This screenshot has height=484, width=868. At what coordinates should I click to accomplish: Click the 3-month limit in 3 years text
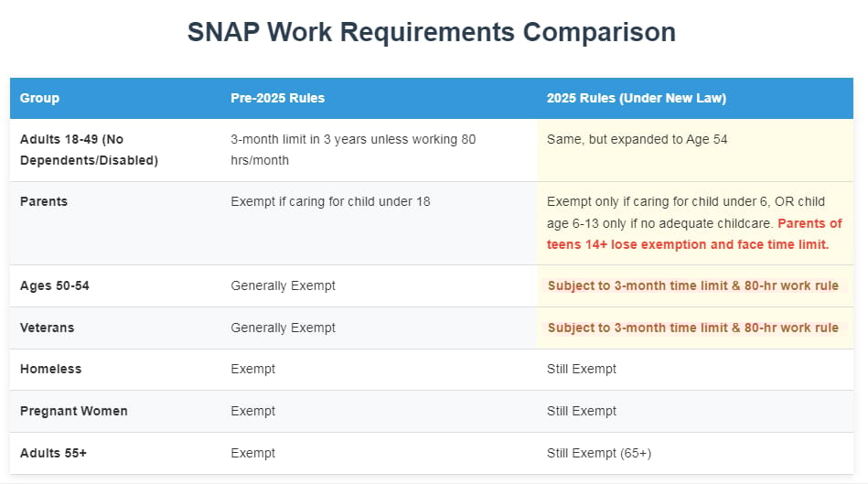pyautogui.click(x=353, y=149)
